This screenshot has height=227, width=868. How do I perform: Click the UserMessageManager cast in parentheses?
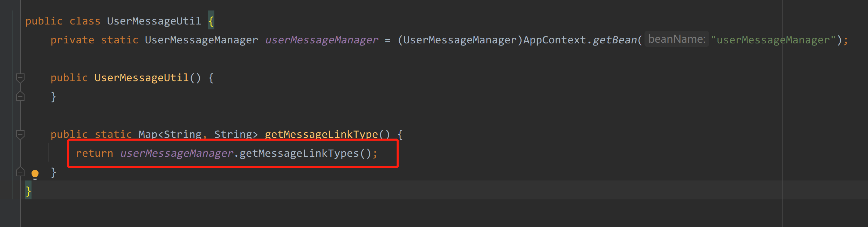460,40
